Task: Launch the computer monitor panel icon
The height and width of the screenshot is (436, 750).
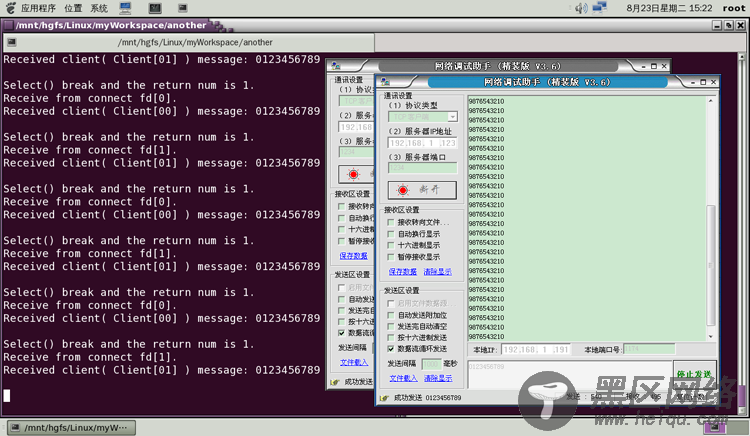Action: pos(126,8)
